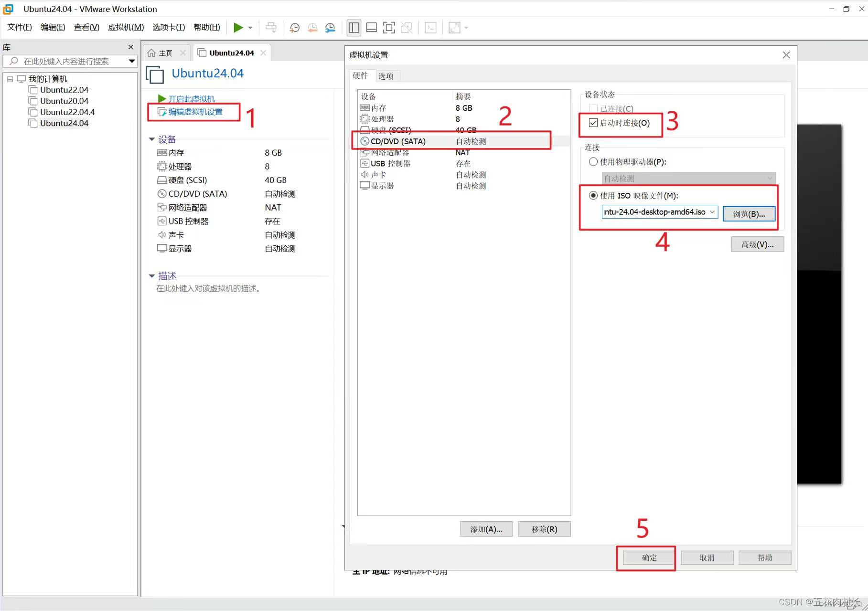Select Ubuntu20.04 in the library tree
The height and width of the screenshot is (611, 868).
pos(64,101)
